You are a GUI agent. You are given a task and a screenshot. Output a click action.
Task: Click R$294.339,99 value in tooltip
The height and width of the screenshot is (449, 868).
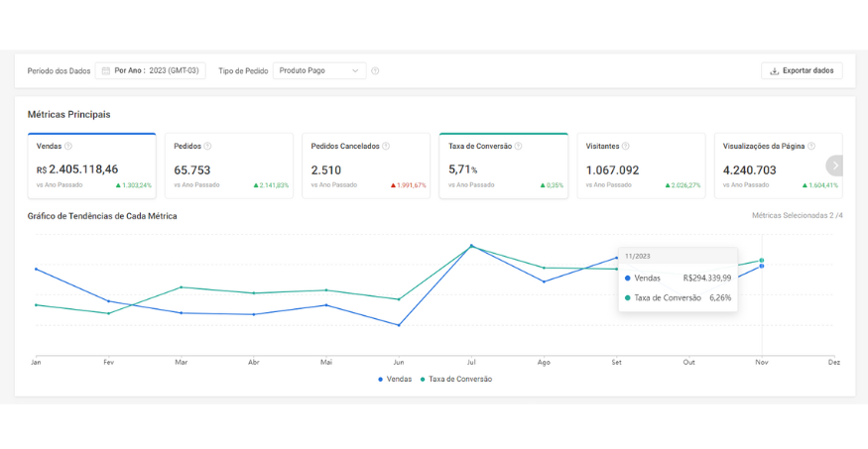(707, 279)
